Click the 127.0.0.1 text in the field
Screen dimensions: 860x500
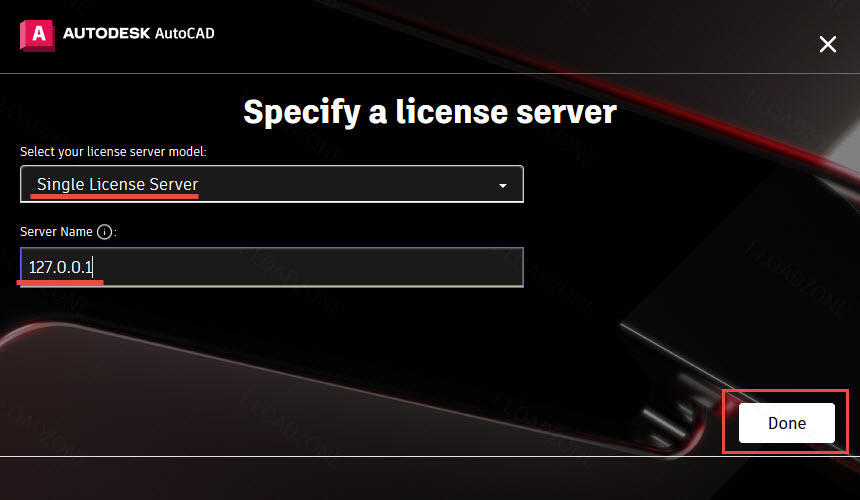pos(60,267)
